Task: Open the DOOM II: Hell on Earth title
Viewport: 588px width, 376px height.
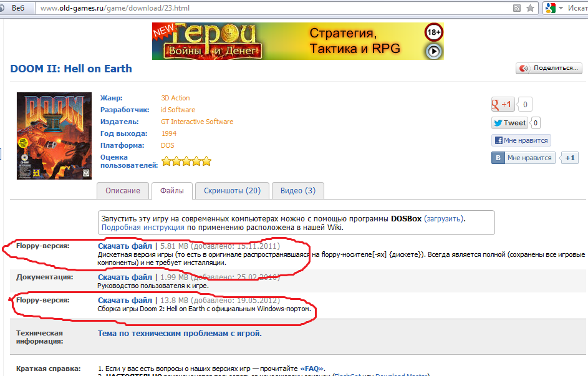Action: [71, 69]
